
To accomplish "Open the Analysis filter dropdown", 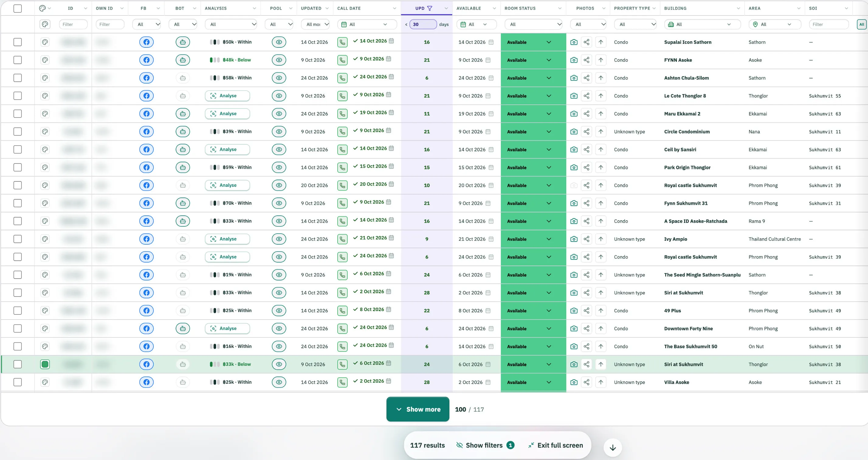I will [x=231, y=24].
